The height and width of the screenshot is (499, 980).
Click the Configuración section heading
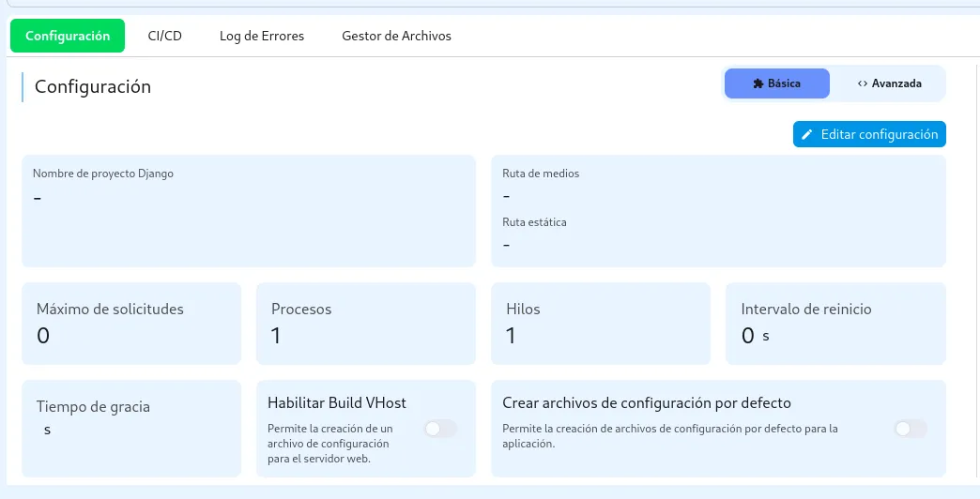pyautogui.click(x=93, y=86)
